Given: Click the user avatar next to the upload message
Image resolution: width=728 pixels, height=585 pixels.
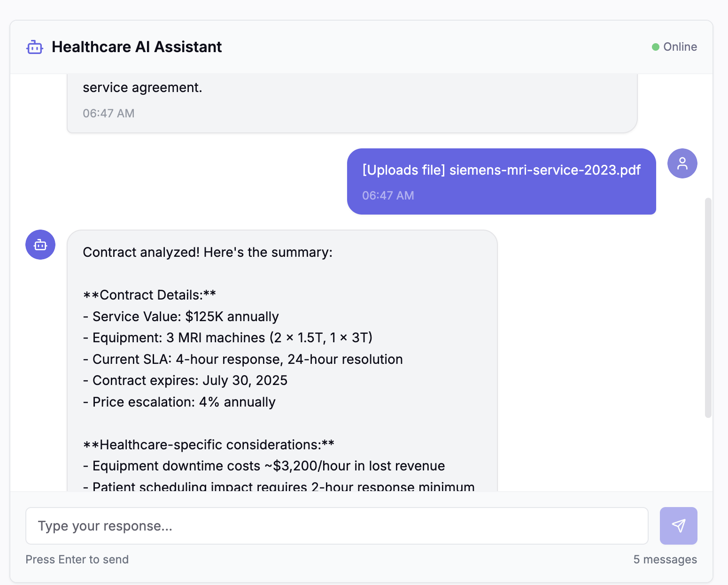Looking at the screenshot, I should pyautogui.click(x=682, y=163).
